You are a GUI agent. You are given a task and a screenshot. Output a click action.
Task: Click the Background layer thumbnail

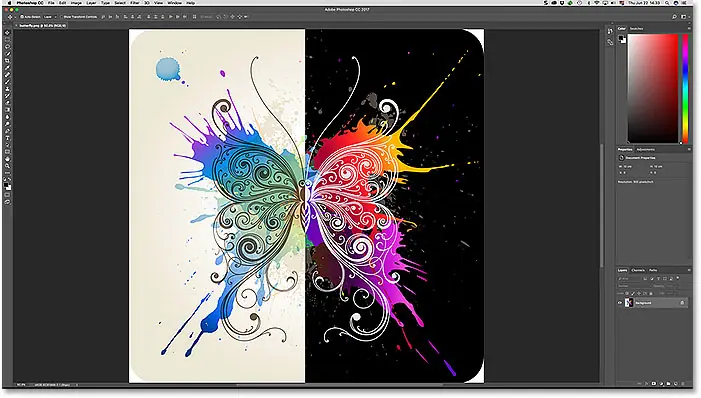click(x=629, y=303)
